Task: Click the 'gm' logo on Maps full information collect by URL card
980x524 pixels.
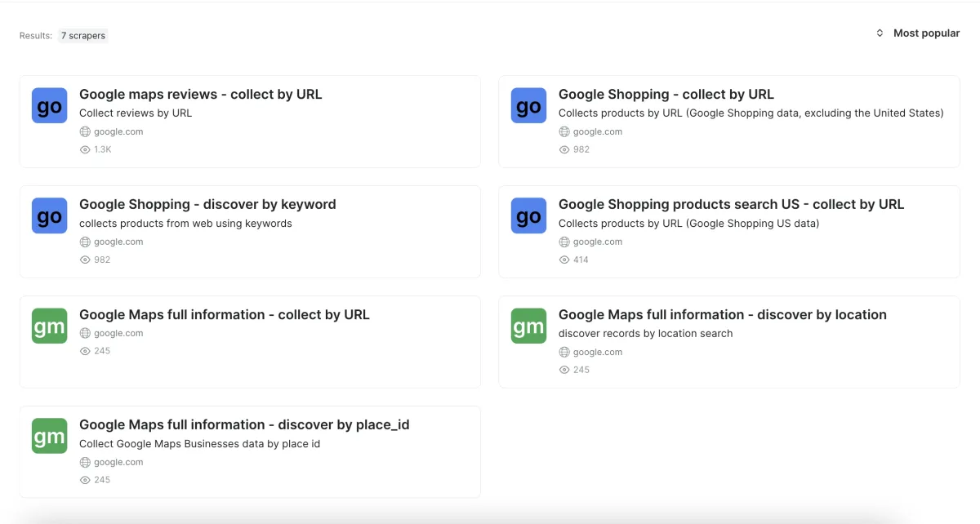Action: click(49, 326)
